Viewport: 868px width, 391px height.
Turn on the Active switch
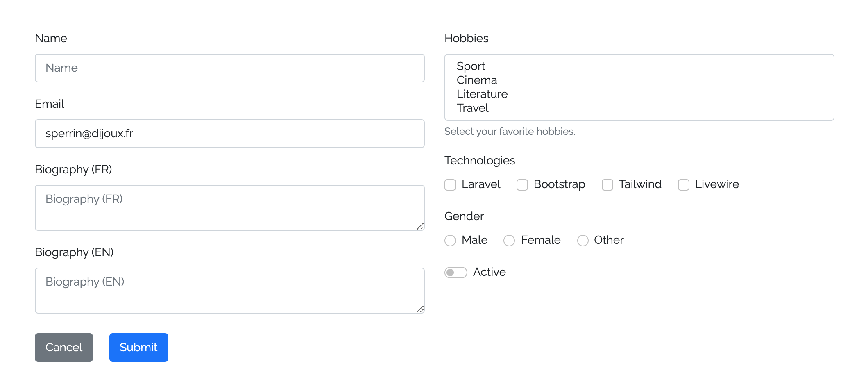click(x=456, y=272)
